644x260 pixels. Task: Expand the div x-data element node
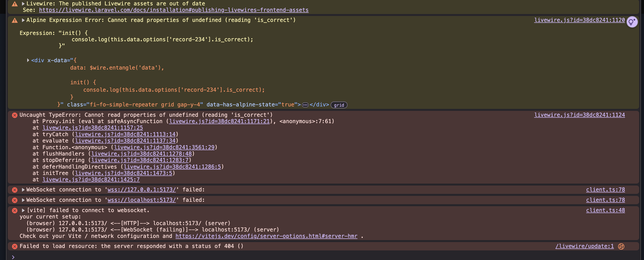pyautogui.click(x=28, y=60)
